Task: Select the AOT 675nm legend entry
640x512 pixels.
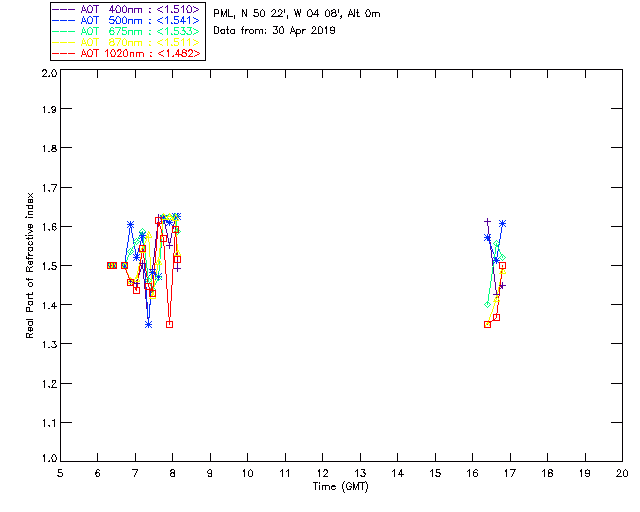Action: pyautogui.click(x=126, y=31)
